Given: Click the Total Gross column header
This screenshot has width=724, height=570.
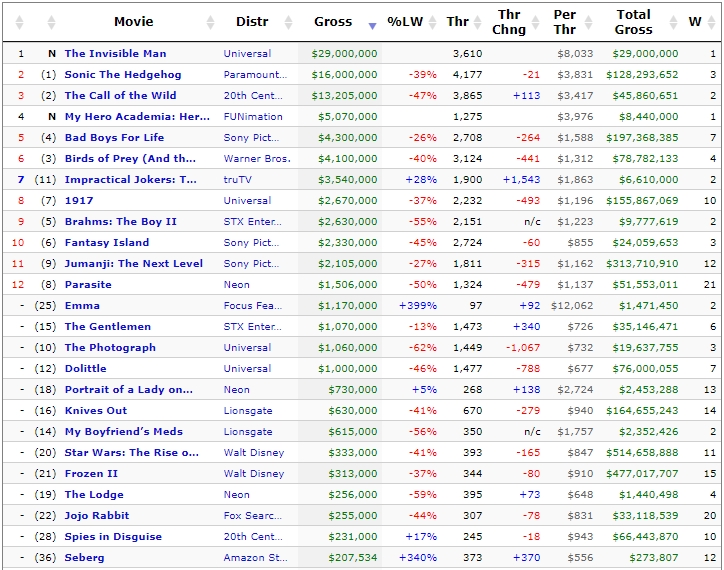Looking at the screenshot, I should [x=634, y=22].
